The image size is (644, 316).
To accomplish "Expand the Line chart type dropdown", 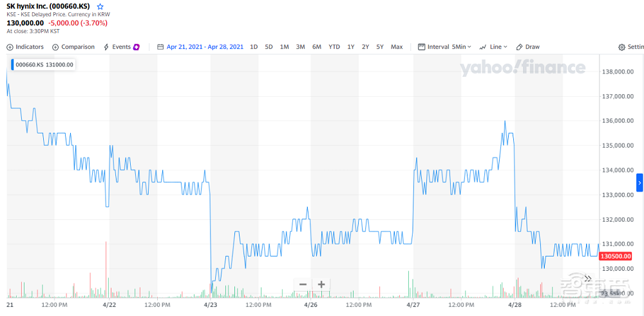I will 494,47.
